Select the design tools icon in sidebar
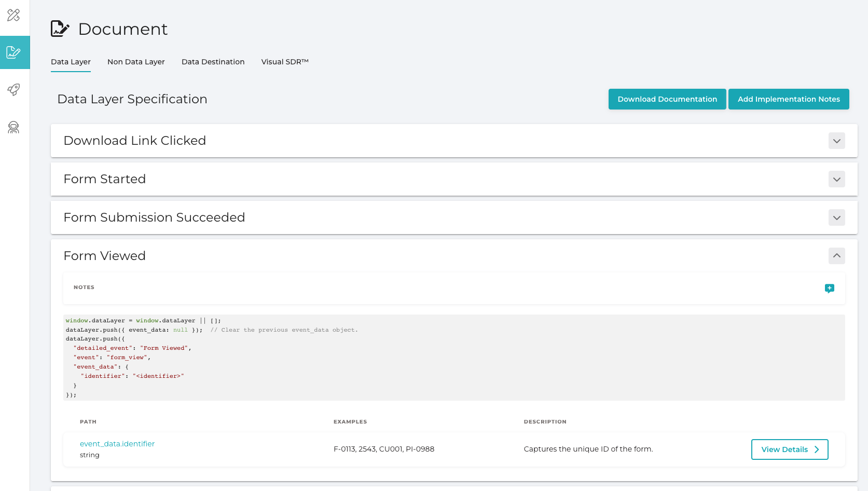868x491 pixels. point(14,16)
